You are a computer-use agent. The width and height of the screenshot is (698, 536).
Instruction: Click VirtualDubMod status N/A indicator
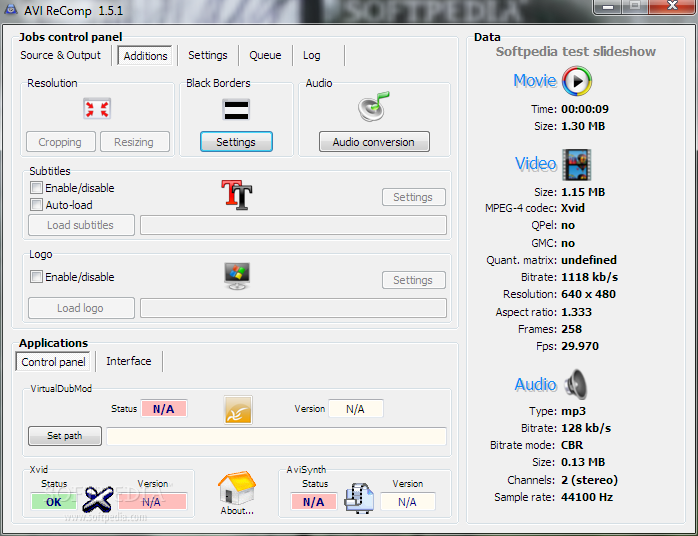(164, 409)
